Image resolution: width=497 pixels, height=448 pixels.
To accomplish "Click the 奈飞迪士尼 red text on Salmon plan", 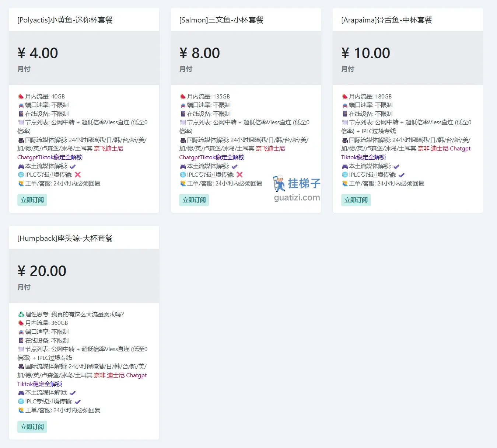I will 270,148.
